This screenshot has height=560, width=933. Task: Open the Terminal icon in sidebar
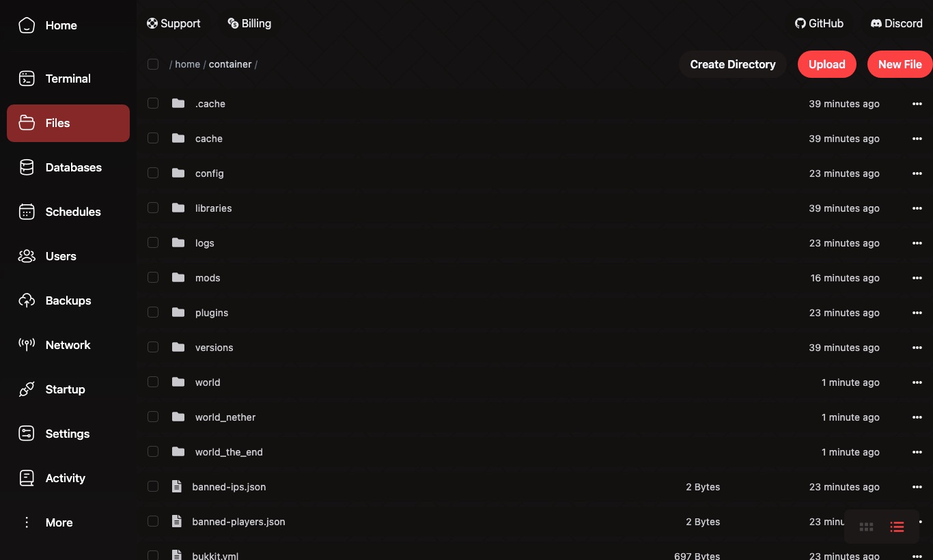[27, 79]
